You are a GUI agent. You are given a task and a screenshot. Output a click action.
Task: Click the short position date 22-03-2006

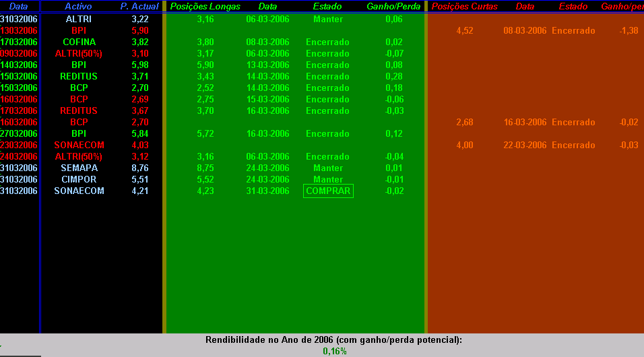[525, 145]
